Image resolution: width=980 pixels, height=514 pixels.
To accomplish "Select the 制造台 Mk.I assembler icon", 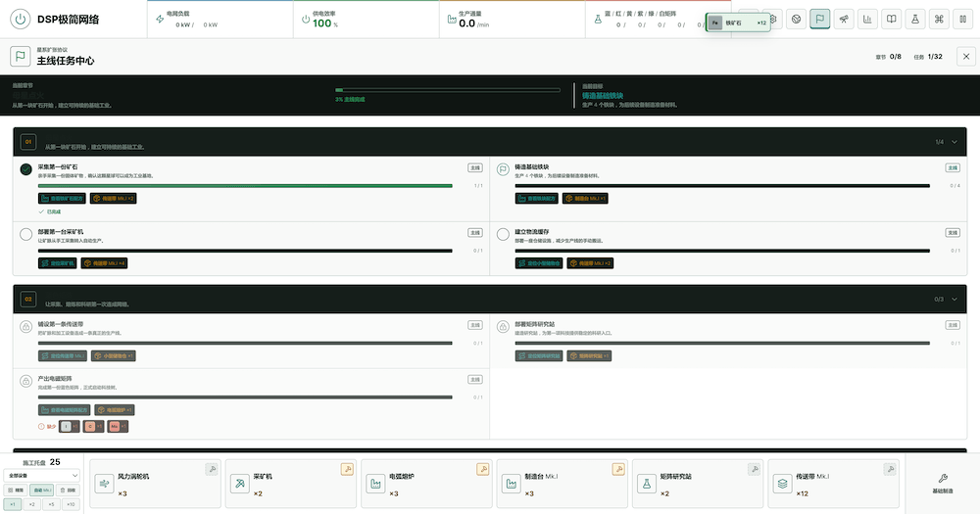I will 512,484.
